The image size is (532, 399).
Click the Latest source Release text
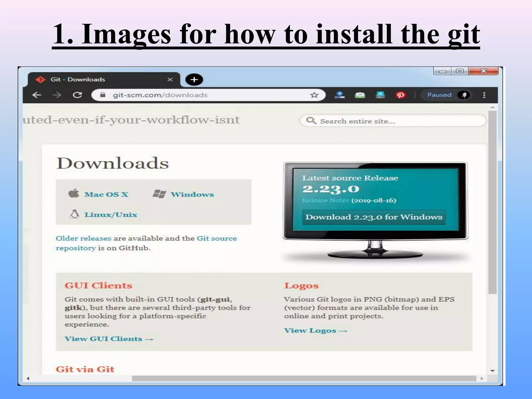click(350, 178)
